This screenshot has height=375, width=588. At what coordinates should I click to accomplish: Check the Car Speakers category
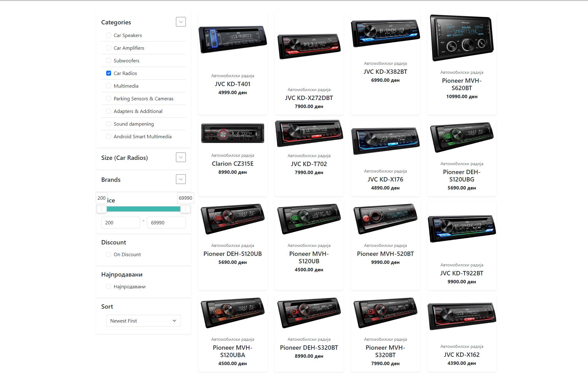pos(109,35)
